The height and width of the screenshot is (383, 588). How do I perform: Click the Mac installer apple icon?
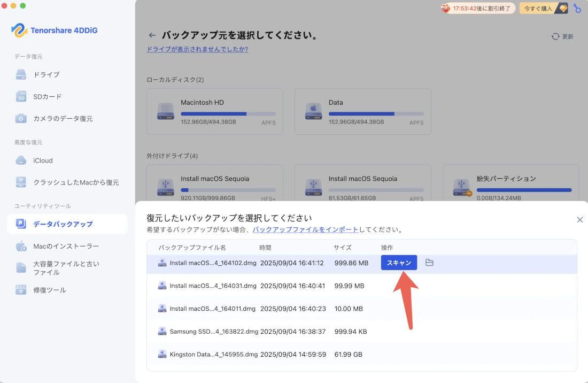coord(21,246)
